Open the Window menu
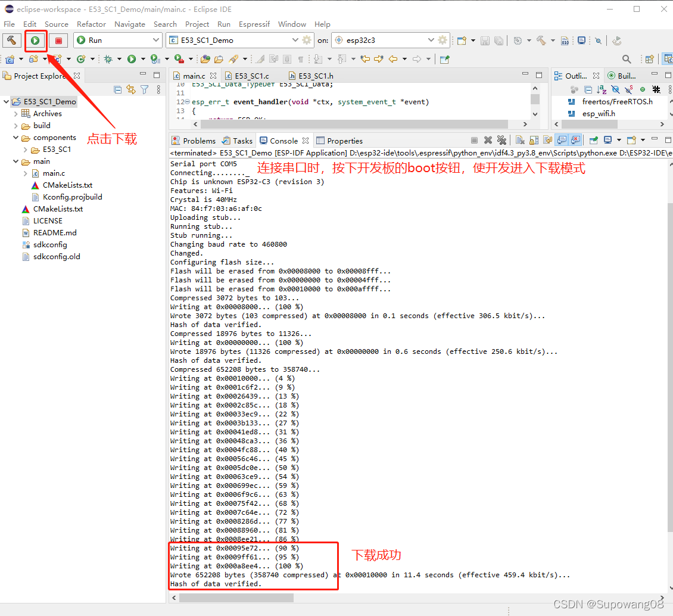Viewport: 673px width, 616px height. (292, 24)
